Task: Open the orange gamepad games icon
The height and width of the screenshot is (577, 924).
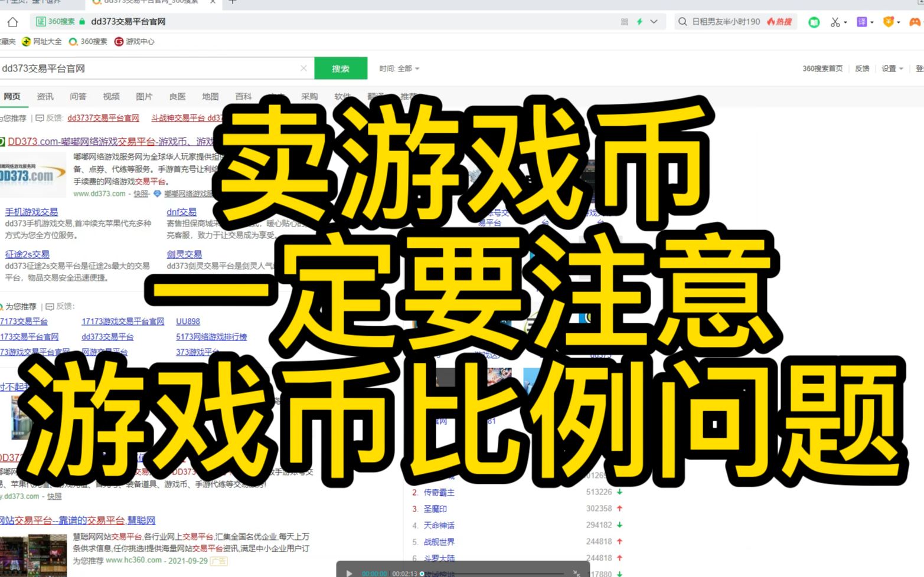Action: click(915, 22)
